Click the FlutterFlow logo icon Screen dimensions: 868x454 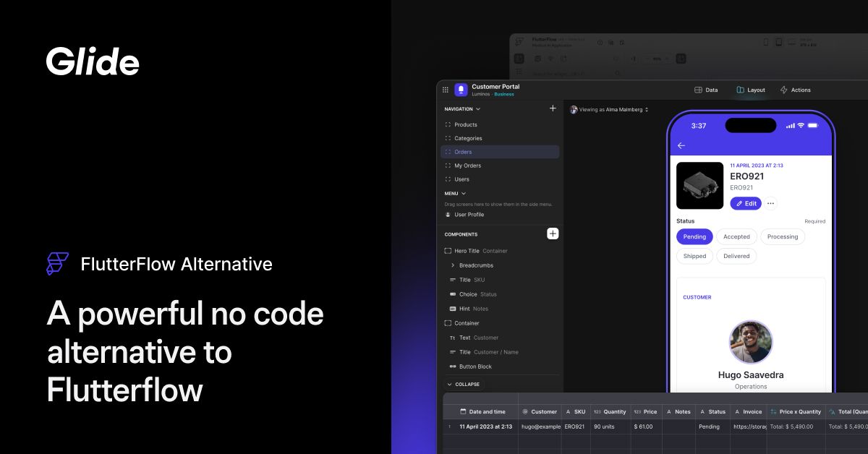[x=57, y=264]
